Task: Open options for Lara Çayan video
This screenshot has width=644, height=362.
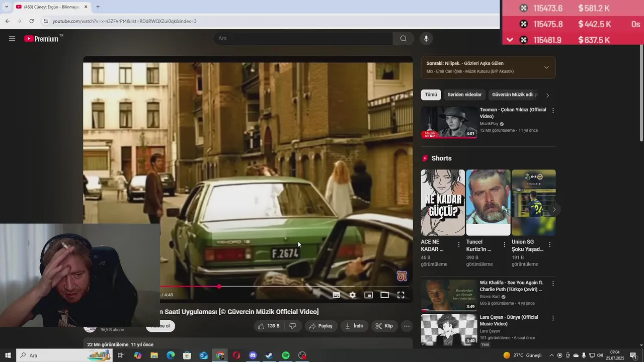Action: (x=553, y=318)
